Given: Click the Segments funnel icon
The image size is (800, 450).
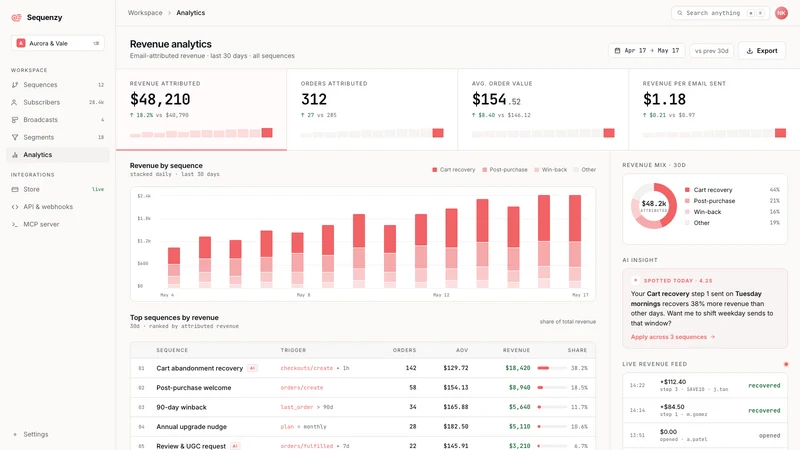Looking at the screenshot, I should click(15, 137).
